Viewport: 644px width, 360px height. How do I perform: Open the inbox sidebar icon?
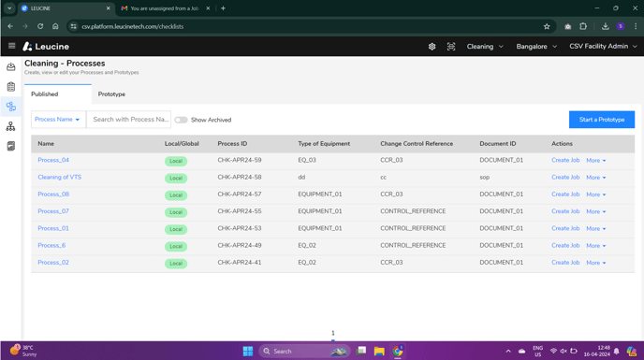tap(11, 67)
